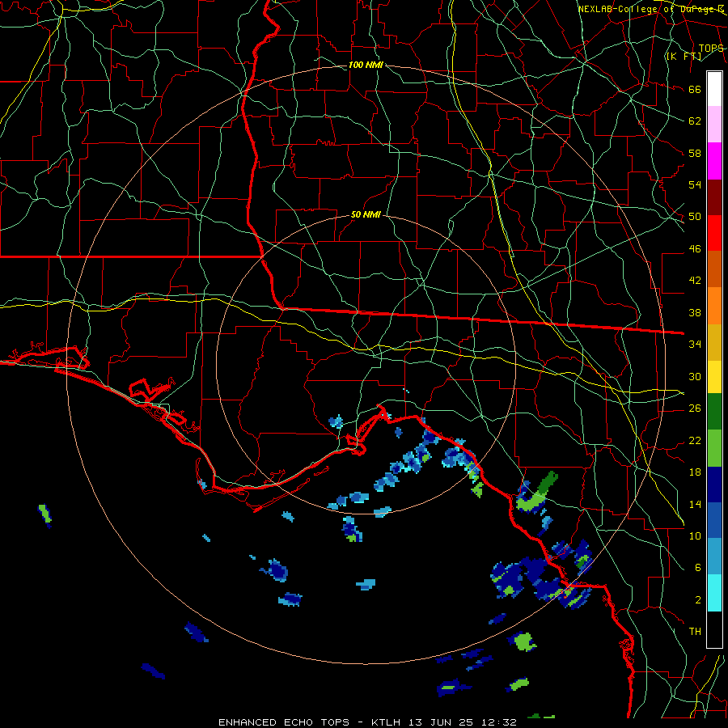
Task: Click the medium blue legend swatch
Action: pos(714,520)
